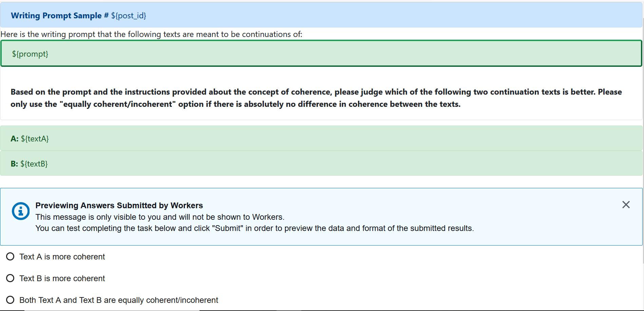Screen dimensions: 644x311
Task: Select the "Text B is more coherent" radio button
Action: 10,278
